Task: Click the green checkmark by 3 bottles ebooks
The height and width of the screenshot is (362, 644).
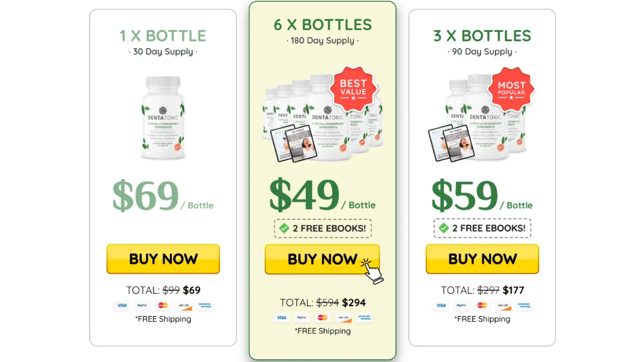Action: coord(444,228)
